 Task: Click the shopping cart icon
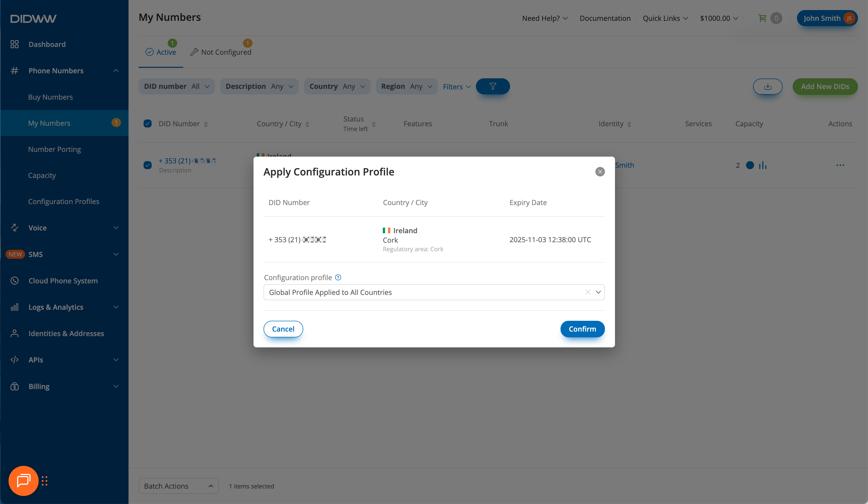(x=762, y=18)
